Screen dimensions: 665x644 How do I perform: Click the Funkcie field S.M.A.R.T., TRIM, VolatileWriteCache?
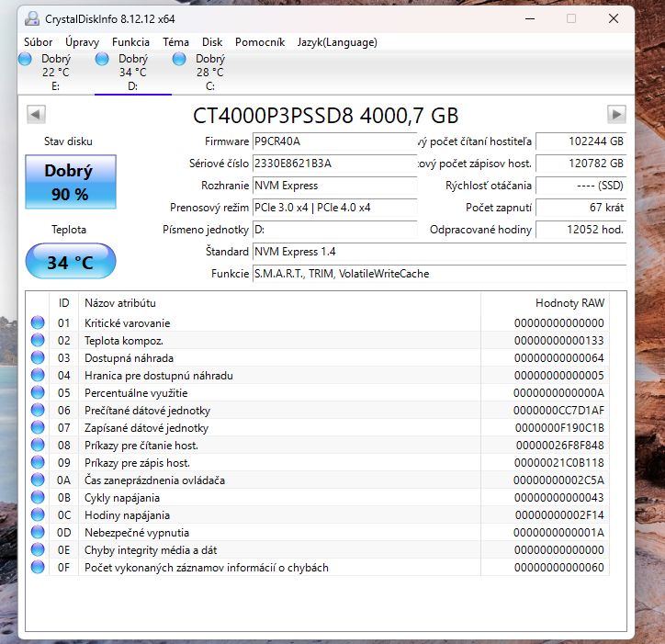(439, 274)
